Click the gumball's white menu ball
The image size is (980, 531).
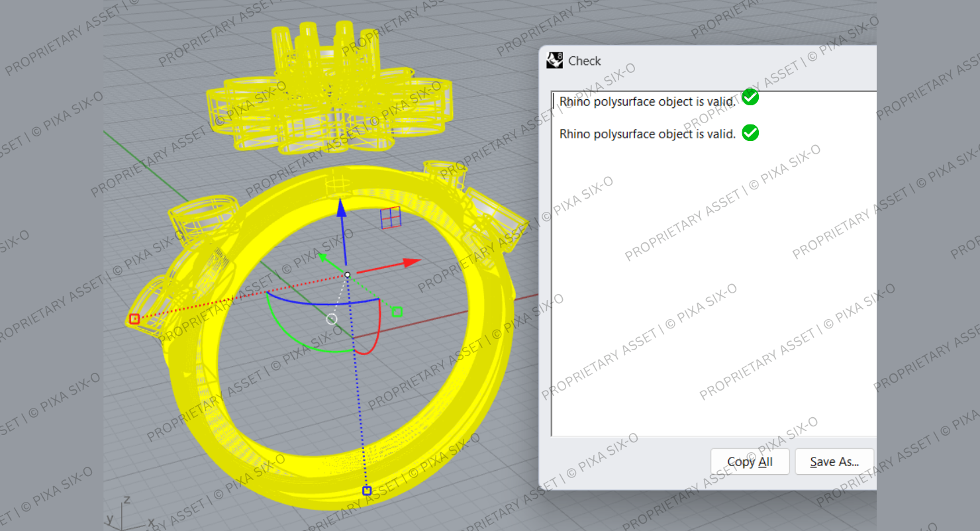[332, 319]
